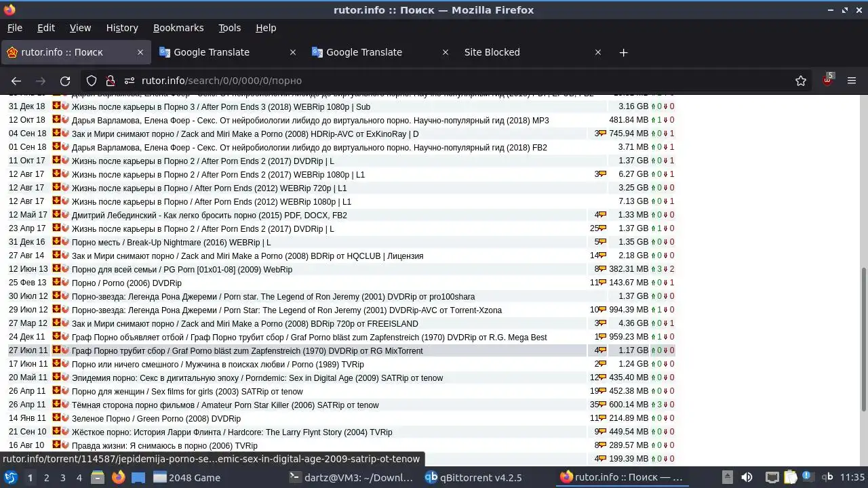
Task: Reload the current page
Action: [x=65, y=81]
